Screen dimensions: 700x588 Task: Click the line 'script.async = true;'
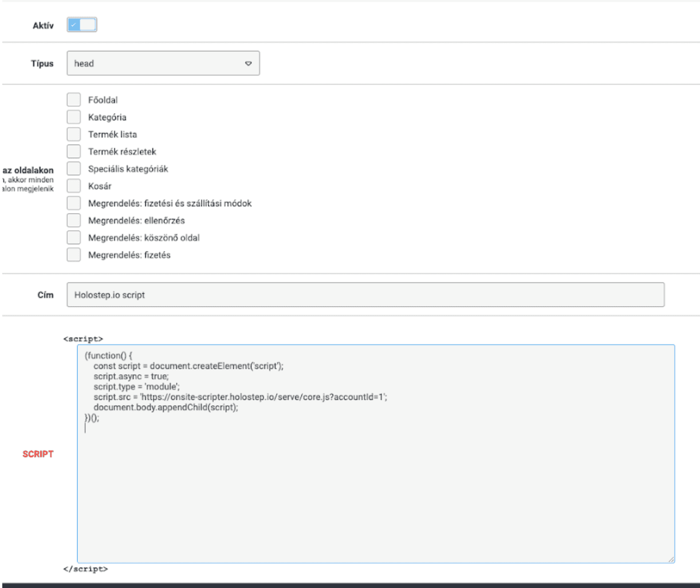(x=131, y=377)
